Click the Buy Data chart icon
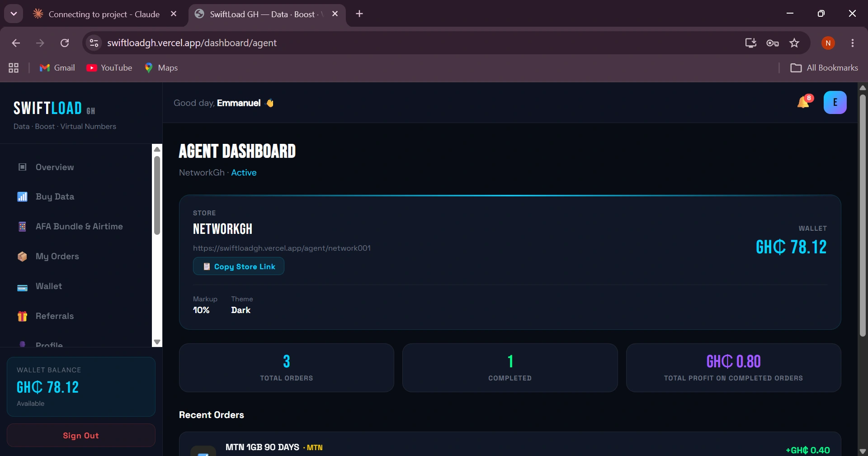 [22, 197]
